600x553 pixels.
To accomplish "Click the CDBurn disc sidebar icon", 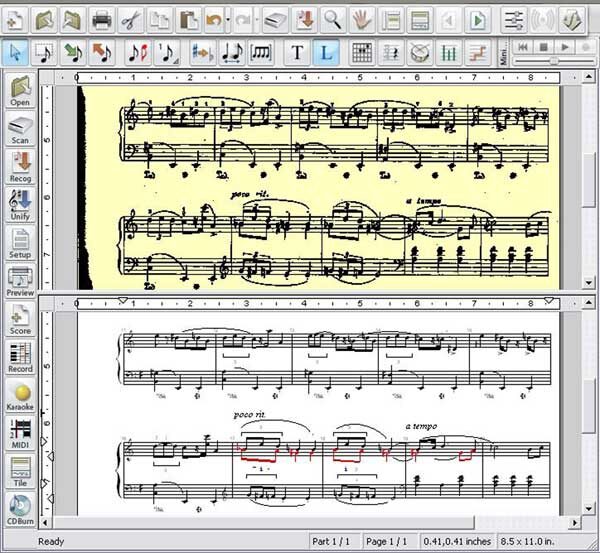I will (x=20, y=509).
